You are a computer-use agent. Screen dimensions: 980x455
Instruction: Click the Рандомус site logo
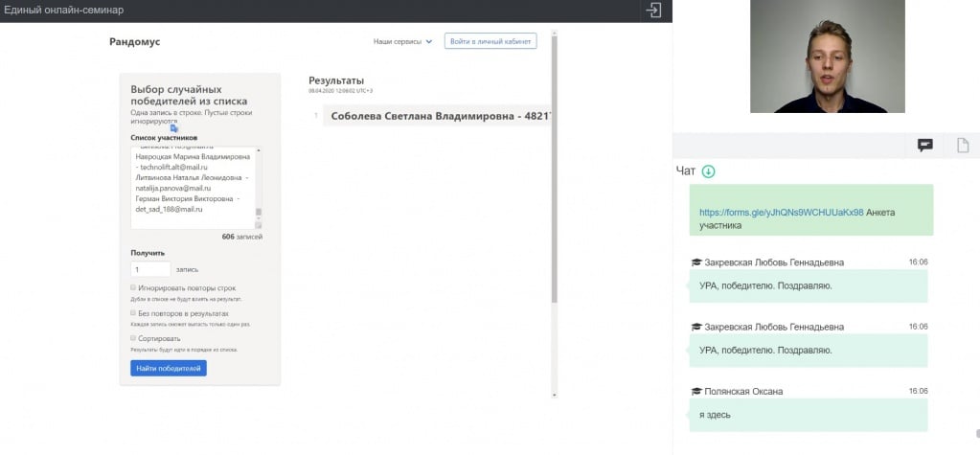click(x=133, y=42)
